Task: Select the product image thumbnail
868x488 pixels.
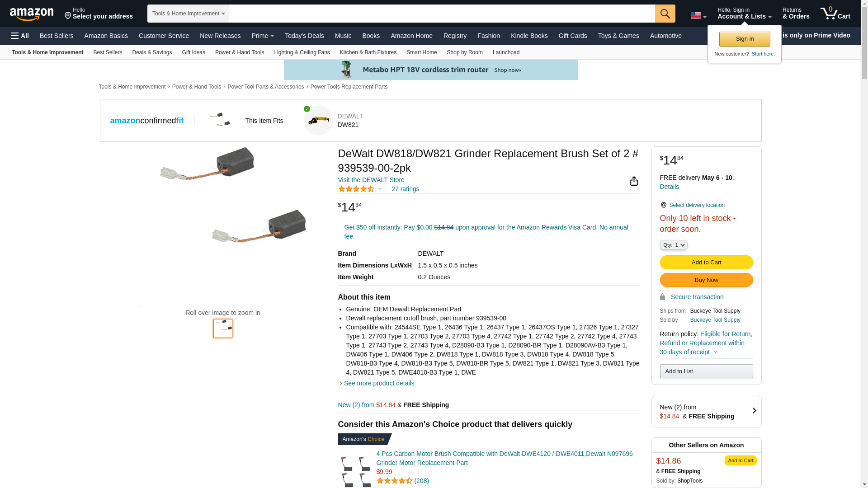Action: [223, 328]
